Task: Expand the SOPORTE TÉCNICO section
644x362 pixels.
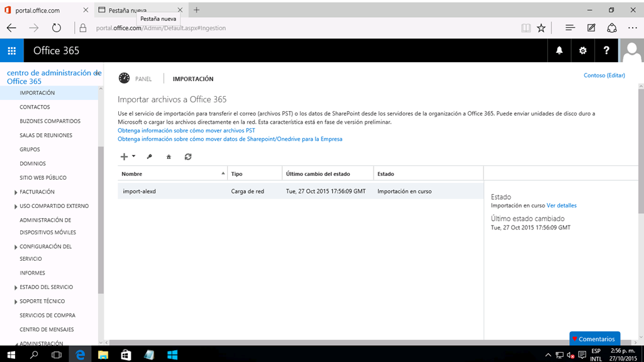Action: 16,302
